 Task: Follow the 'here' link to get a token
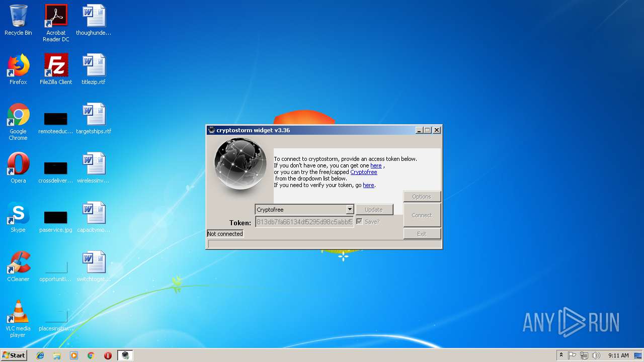point(376,165)
